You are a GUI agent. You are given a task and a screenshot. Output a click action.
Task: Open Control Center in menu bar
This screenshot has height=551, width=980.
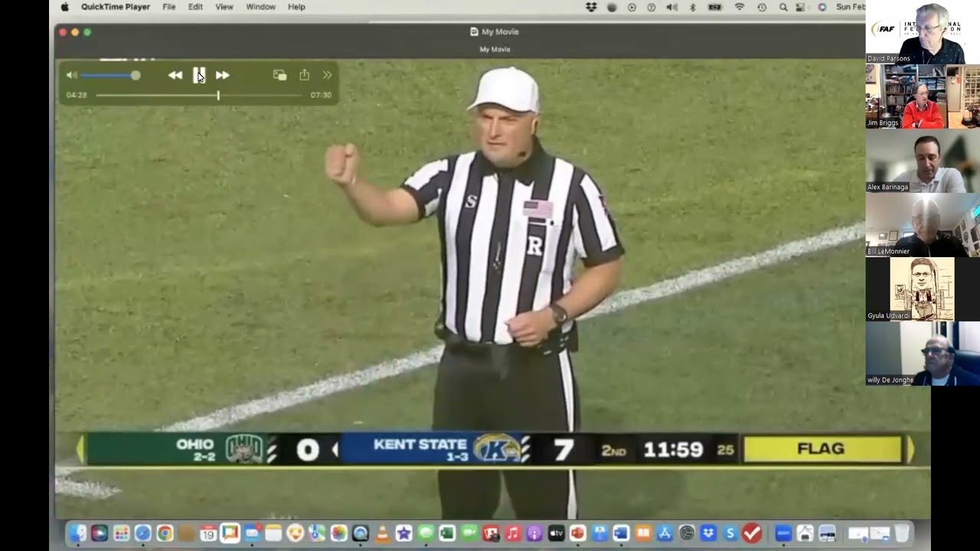pyautogui.click(x=801, y=7)
